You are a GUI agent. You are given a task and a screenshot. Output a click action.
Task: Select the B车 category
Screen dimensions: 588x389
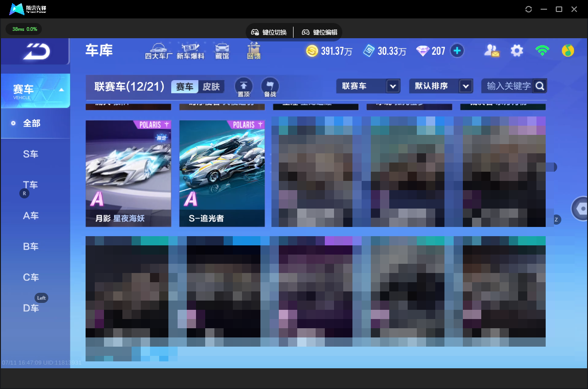click(x=31, y=246)
